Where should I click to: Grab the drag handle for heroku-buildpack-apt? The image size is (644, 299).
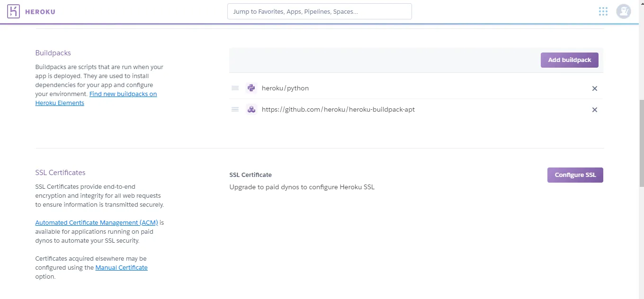[235, 109]
